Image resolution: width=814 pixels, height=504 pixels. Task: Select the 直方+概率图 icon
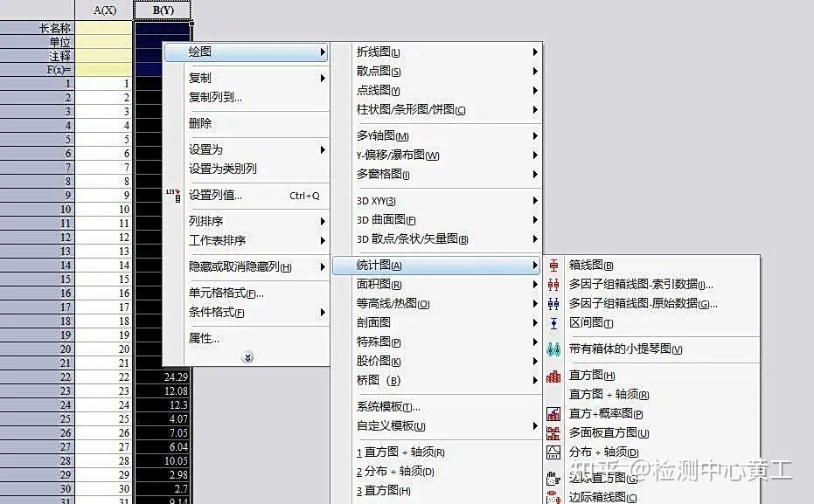pyautogui.click(x=553, y=413)
